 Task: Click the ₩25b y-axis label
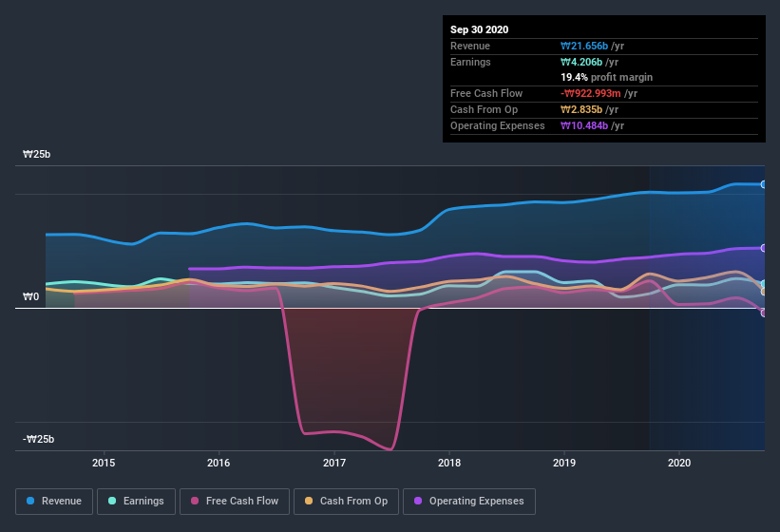pyautogui.click(x=39, y=154)
